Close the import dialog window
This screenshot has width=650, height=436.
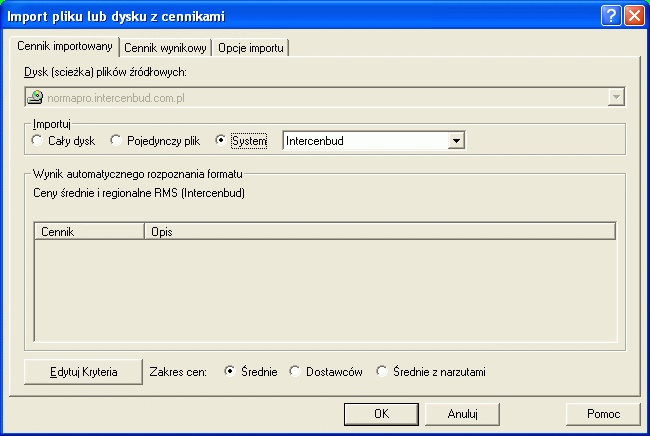pos(633,16)
